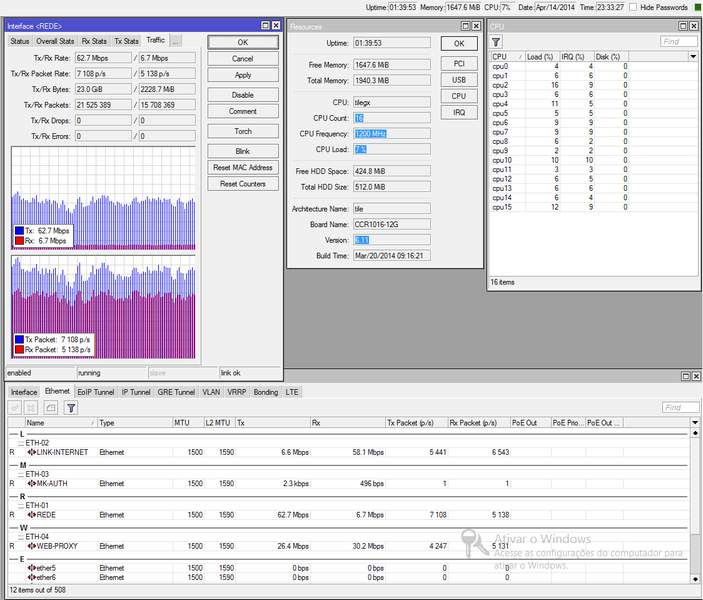
Task: Open the EoIP Tunnel tab
Action: pos(95,392)
